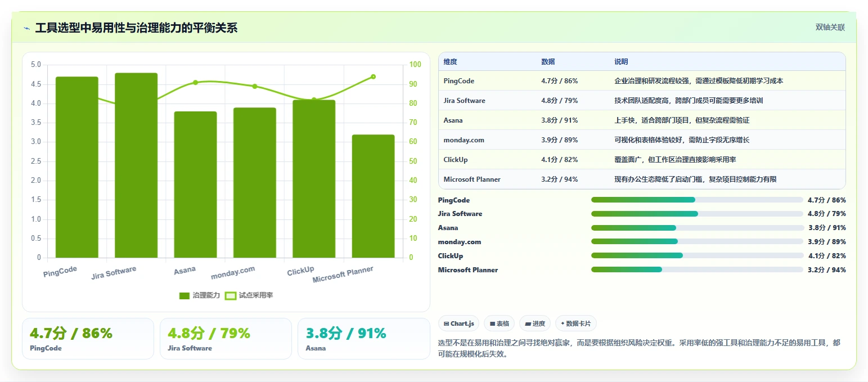
Task: Click the Microsoft Planner name cell in table
Action: 472,179
